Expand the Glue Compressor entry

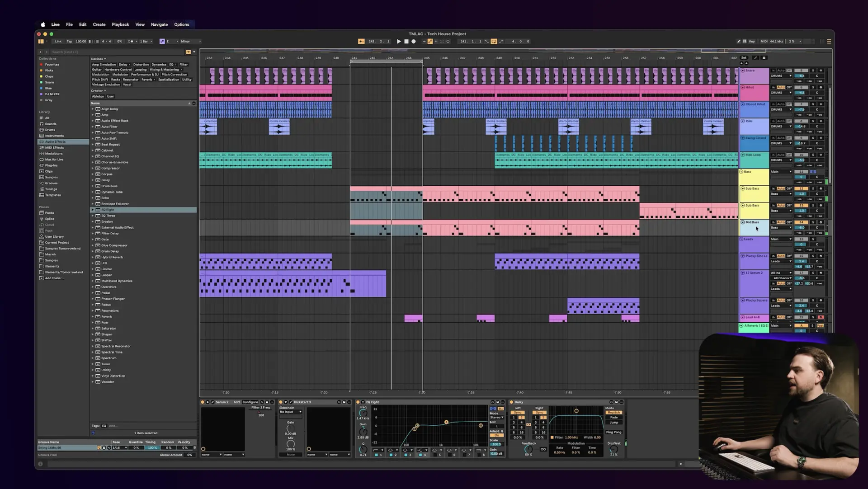pyautogui.click(x=93, y=245)
